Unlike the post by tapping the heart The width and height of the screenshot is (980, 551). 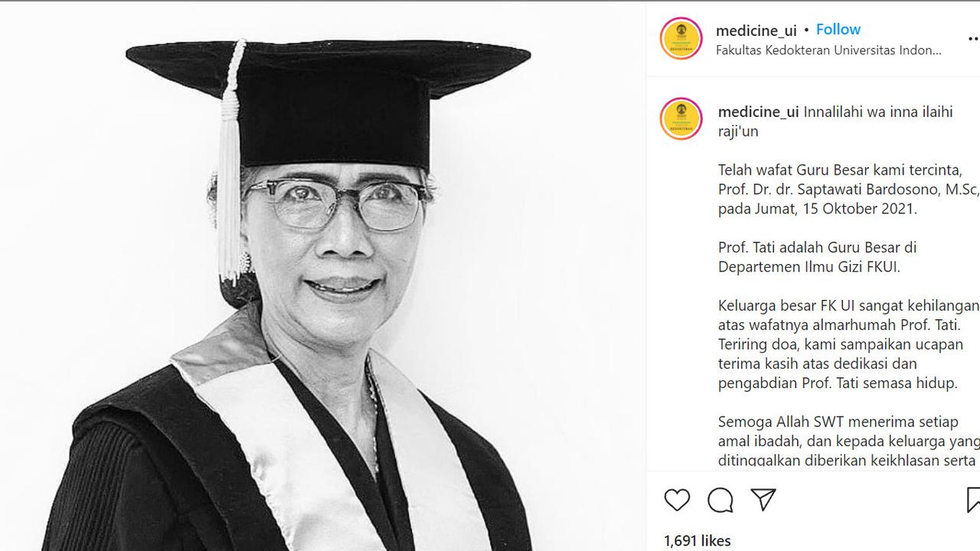(677, 500)
